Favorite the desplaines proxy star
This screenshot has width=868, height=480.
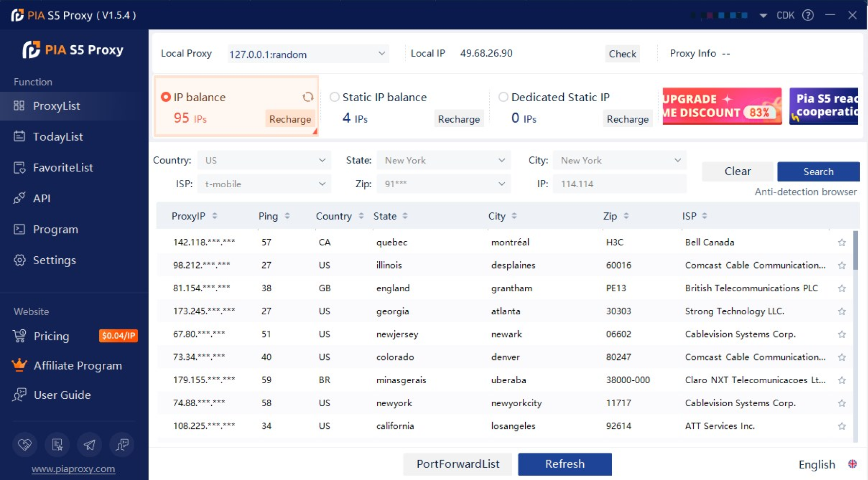coord(842,265)
